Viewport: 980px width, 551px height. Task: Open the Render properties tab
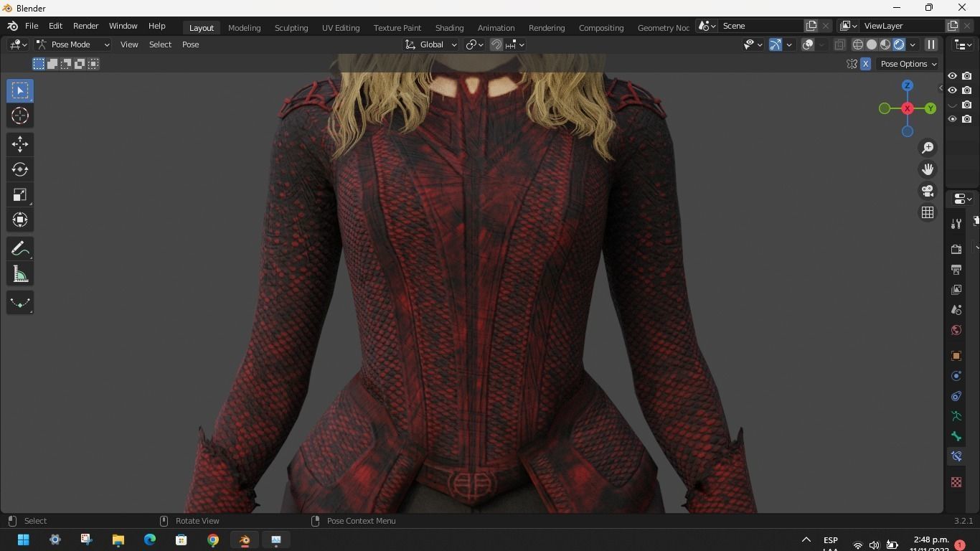pyautogui.click(x=956, y=250)
